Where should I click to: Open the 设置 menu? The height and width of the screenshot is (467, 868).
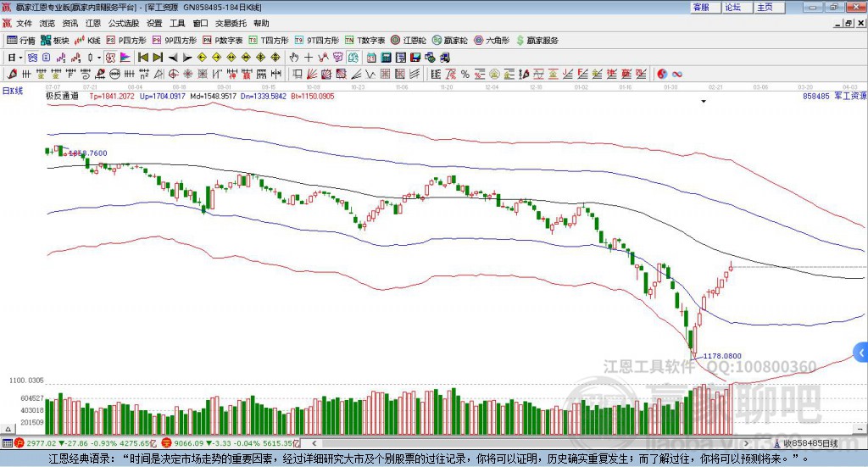tap(154, 23)
